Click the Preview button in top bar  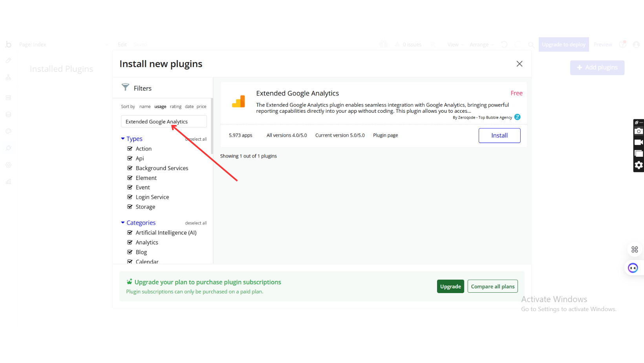click(x=603, y=44)
